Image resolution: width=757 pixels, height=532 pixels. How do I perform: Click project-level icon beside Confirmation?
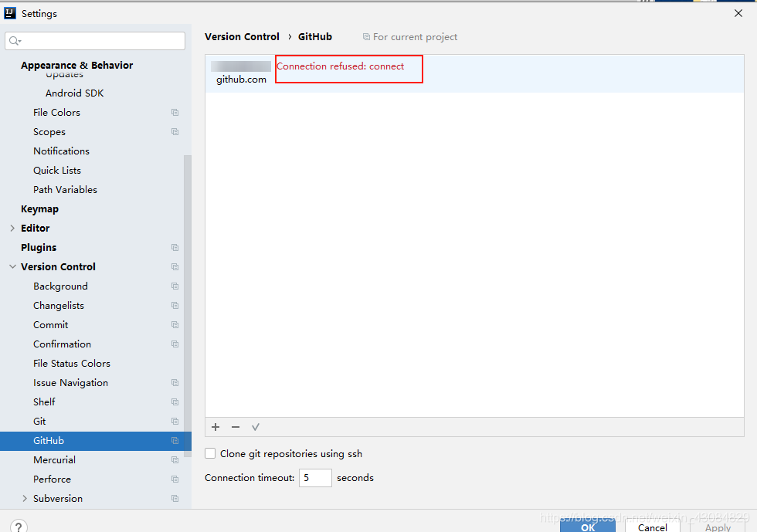[175, 344]
